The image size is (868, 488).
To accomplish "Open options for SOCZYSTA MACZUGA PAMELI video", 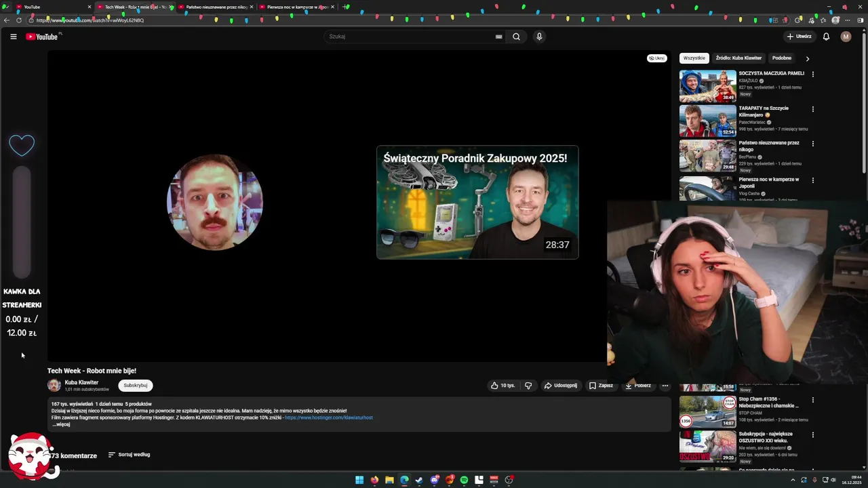I will tap(812, 74).
